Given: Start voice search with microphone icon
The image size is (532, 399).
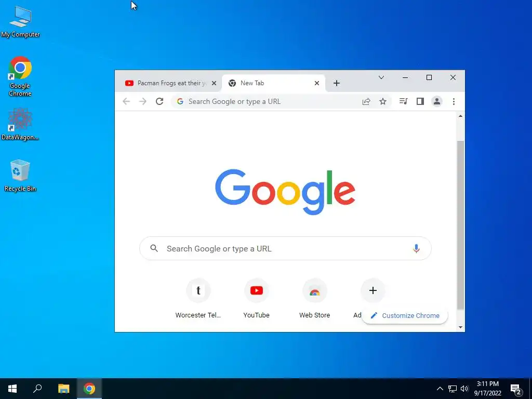Looking at the screenshot, I should [x=416, y=249].
